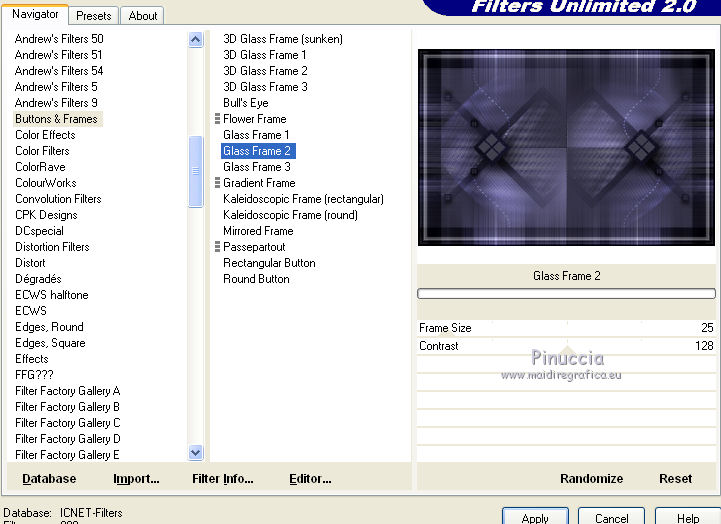The image size is (721, 524).
Task: Select Filter Factory Gallery A
Action: [x=68, y=391]
